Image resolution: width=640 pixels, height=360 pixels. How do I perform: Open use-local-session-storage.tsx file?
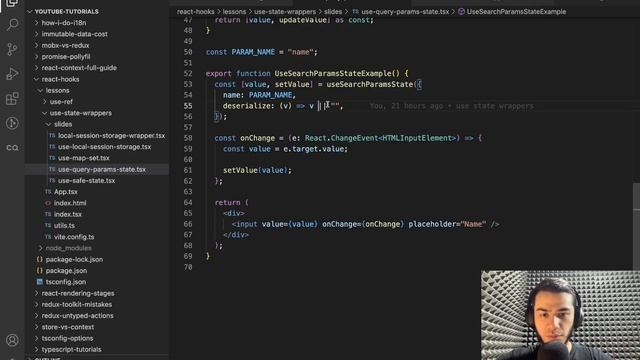click(104, 147)
